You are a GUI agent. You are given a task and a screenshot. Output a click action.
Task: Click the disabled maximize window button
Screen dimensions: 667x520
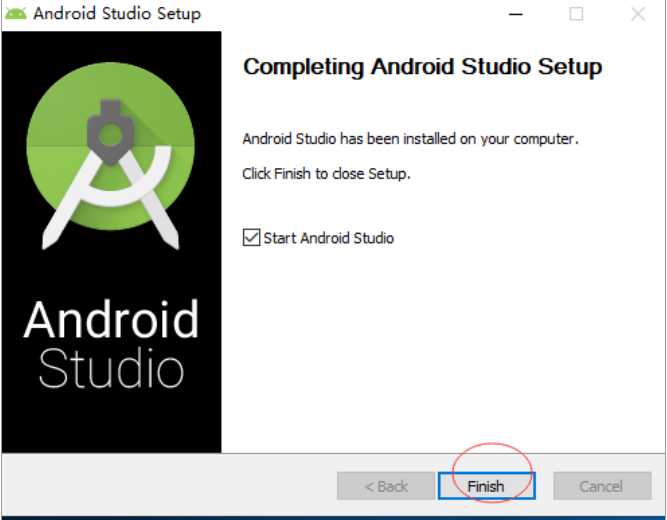click(x=576, y=14)
